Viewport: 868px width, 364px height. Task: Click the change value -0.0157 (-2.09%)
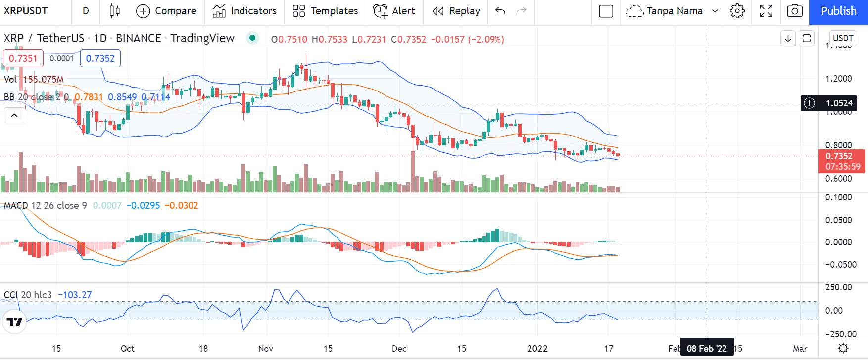467,39
